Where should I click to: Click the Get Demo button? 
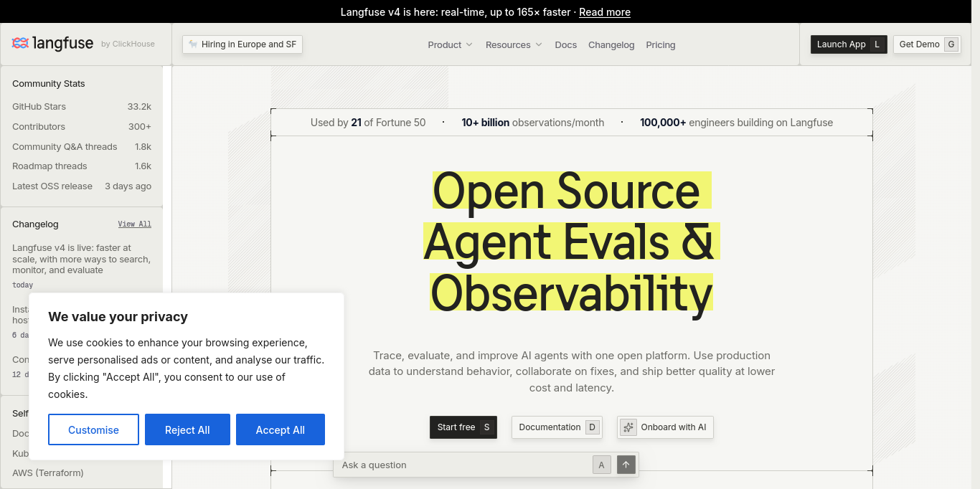click(927, 44)
